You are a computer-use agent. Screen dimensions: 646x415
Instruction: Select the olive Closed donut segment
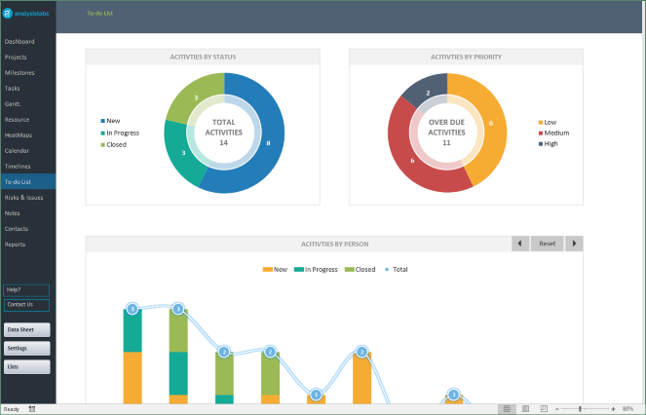coord(196,97)
